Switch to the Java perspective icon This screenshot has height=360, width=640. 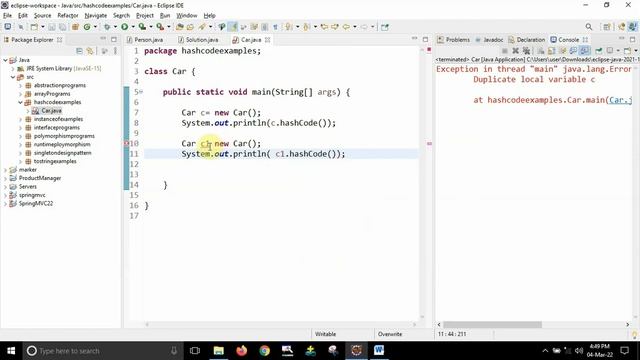click(632, 27)
